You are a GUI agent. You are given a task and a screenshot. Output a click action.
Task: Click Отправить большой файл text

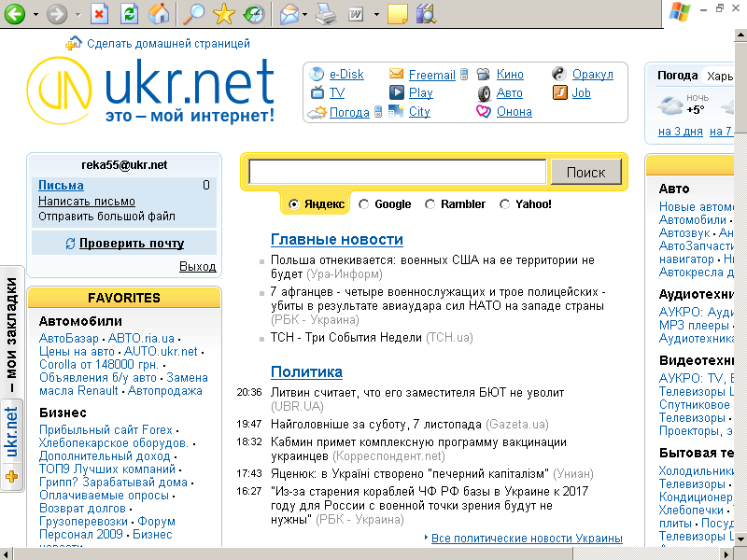(106, 217)
